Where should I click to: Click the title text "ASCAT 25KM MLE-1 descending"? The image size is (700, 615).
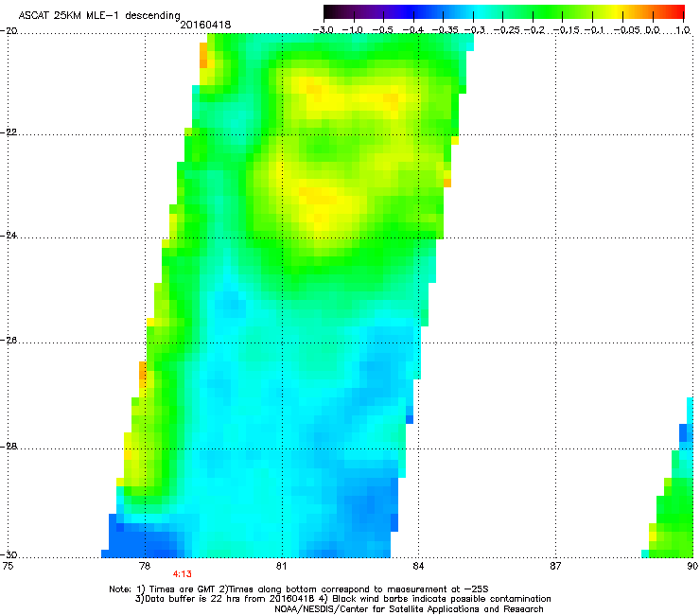coord(99,15)
